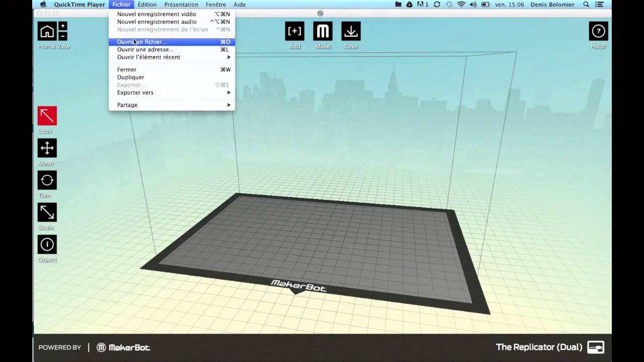Viewport: 644px width, 362px height.
Task: Expand 'Ouvrir l'élément récent' submenu
Action: (172, 57)
